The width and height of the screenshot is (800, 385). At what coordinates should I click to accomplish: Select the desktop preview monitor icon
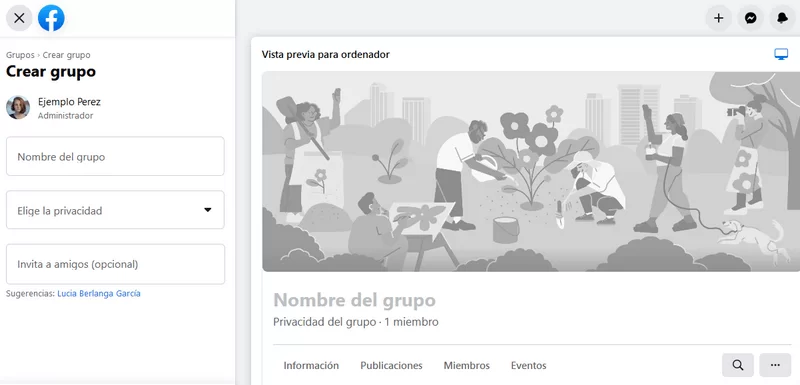tap(781, 55)
